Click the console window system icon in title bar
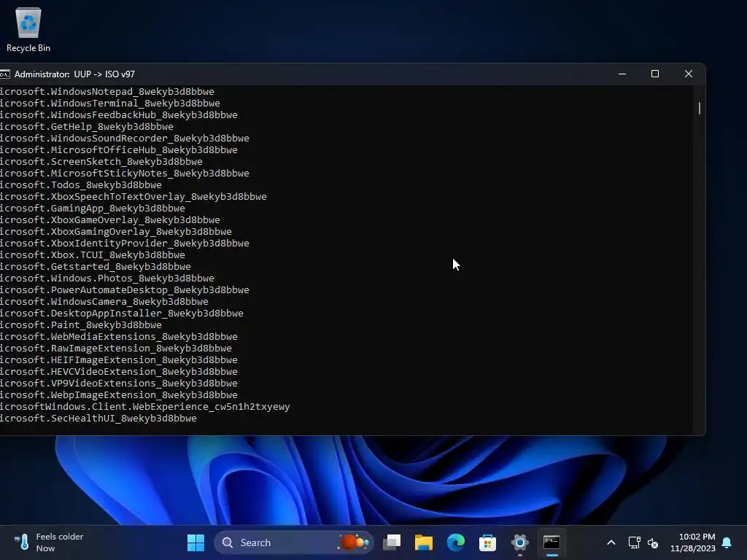Viewport: 747px width, 560px height. tap(5, 74)
